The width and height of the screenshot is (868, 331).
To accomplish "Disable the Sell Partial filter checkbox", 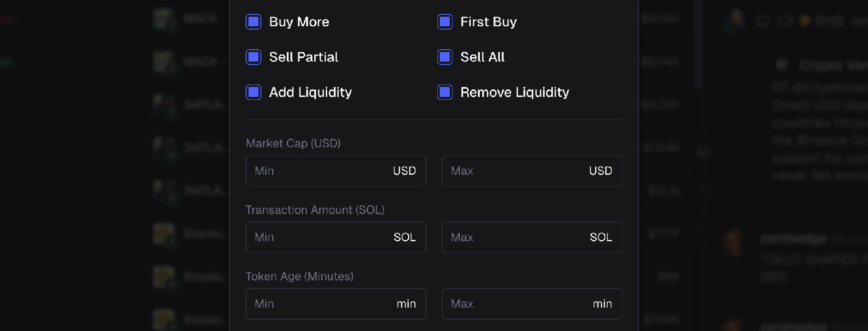I will (x=253, y=57).
